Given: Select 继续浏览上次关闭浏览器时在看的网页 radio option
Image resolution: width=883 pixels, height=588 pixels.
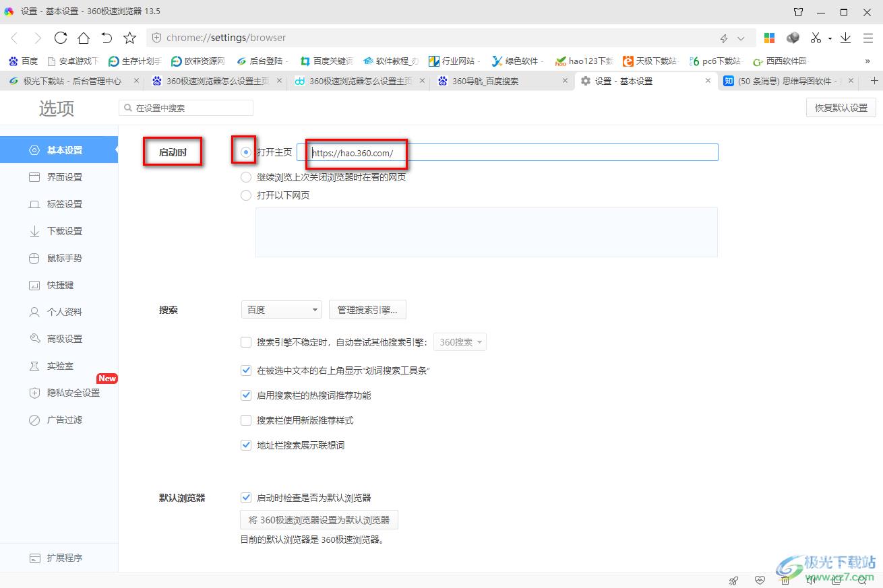Looking at the screenshot, I should click(246, 177).
